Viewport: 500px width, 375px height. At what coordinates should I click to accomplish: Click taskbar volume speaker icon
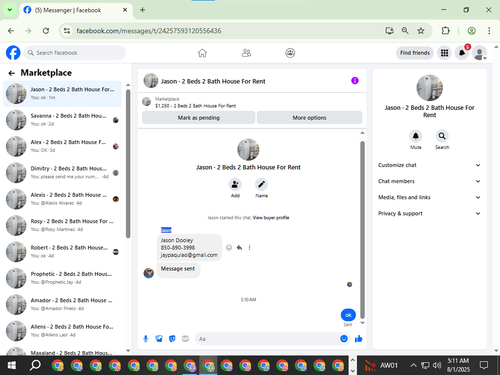tap(437, 365)
